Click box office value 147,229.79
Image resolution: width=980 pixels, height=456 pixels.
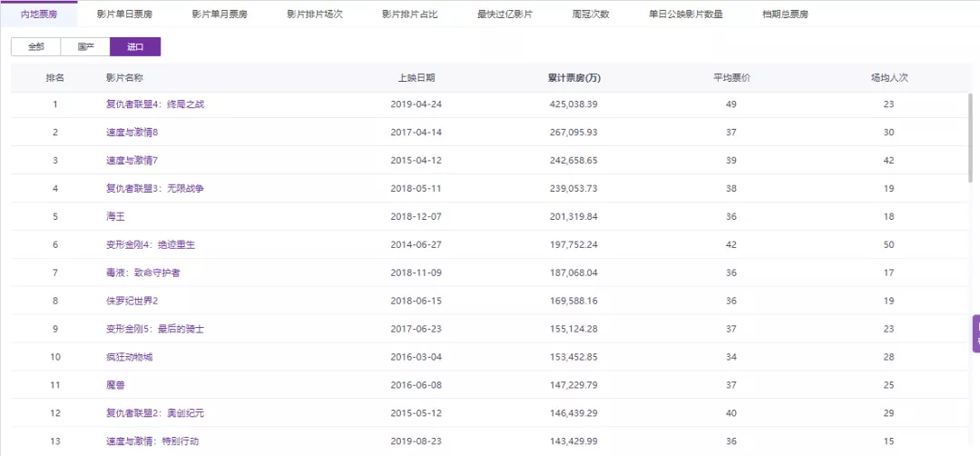point(573,386)
